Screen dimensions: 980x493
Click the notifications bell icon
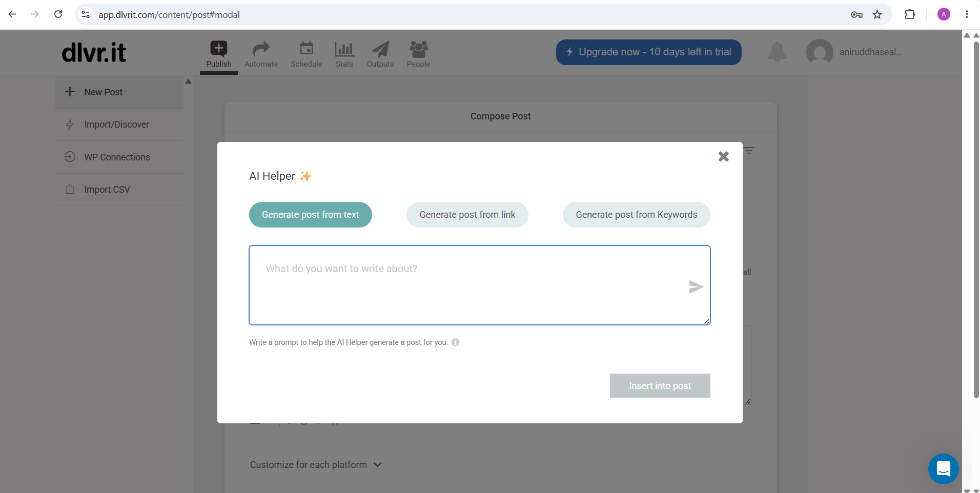777,52
